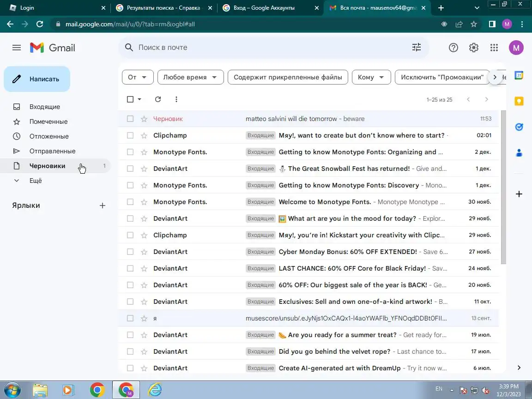Open Windows Start menu
This screenshot has width=532, height=399.
(12, 390)
